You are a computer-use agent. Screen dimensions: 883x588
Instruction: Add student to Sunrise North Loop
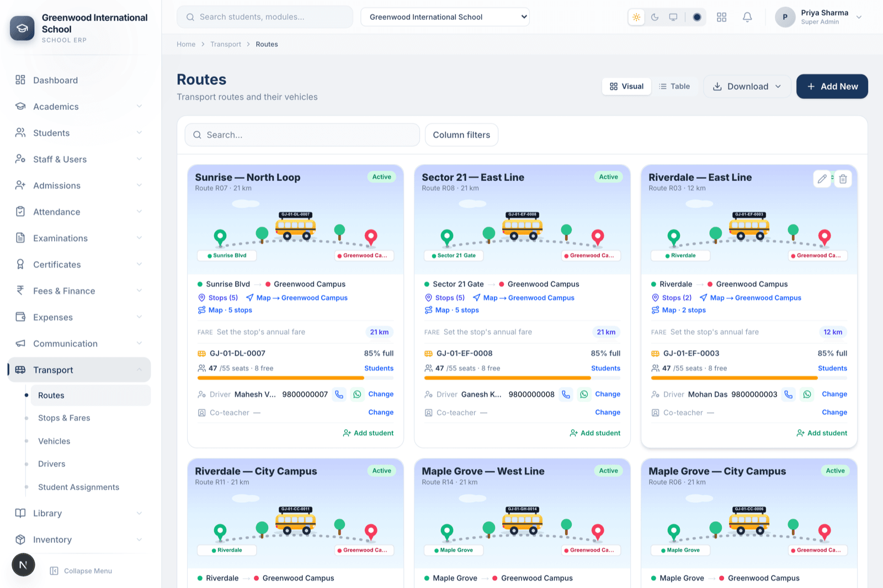tap(368, 433)
